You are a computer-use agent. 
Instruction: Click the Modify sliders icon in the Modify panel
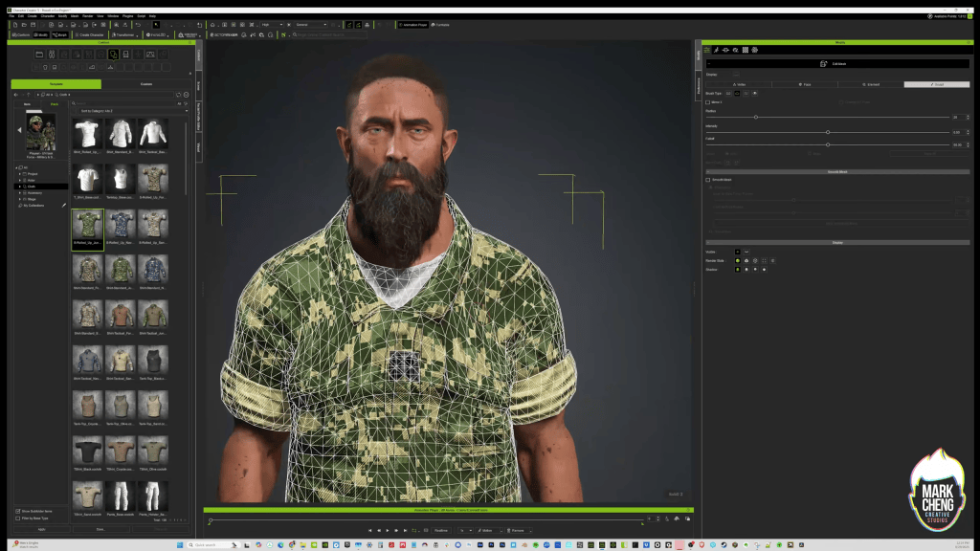707,50
